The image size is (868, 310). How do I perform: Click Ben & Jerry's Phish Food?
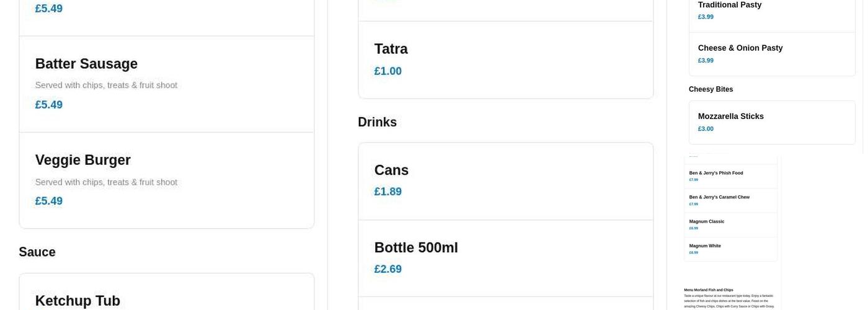pyautogui.click(x=715, y=173)
